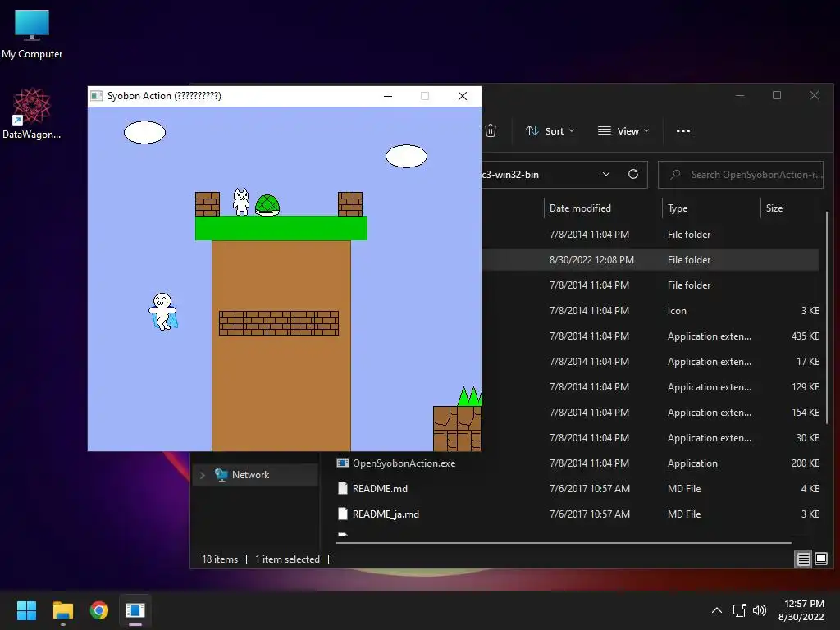This screenshot has height=630, width=840.
Task: Open the Sort menu in File Explorer
Action: (x=550, y=130)
